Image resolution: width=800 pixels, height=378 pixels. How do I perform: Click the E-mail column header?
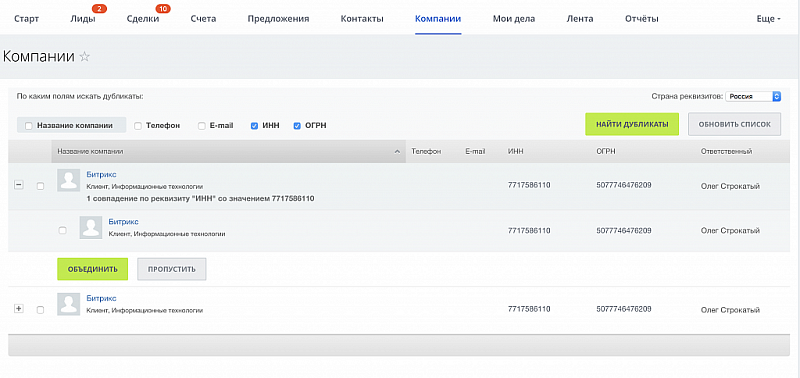(x=475, y=152)
